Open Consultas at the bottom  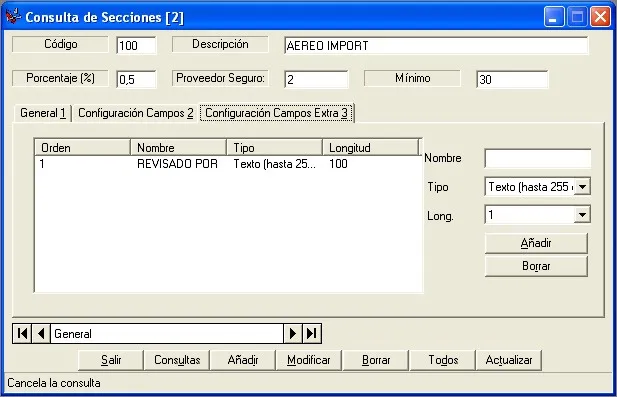point(177,360)
